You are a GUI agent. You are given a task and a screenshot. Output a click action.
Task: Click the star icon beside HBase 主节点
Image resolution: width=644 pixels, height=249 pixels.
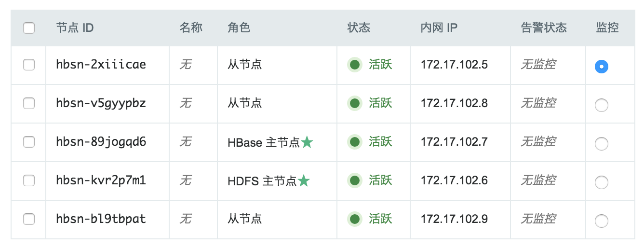[308, 142]
